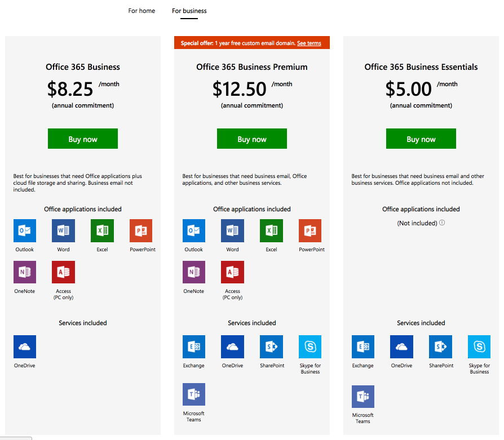Click Buy now for Office 365 Business Premium
This screenshot has height=440, width=504.
coord(251,139)
